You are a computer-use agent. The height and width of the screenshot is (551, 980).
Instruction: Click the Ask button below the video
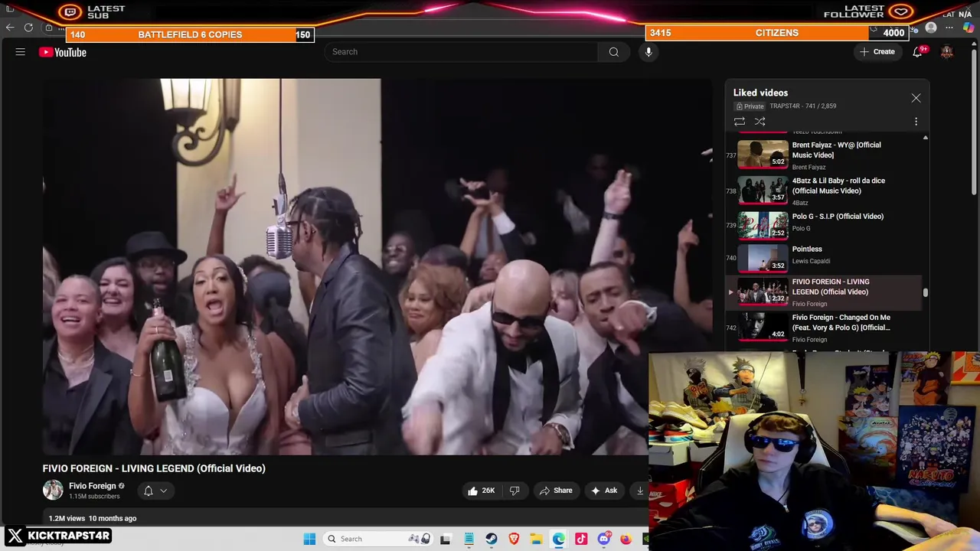tap(603, 491)
